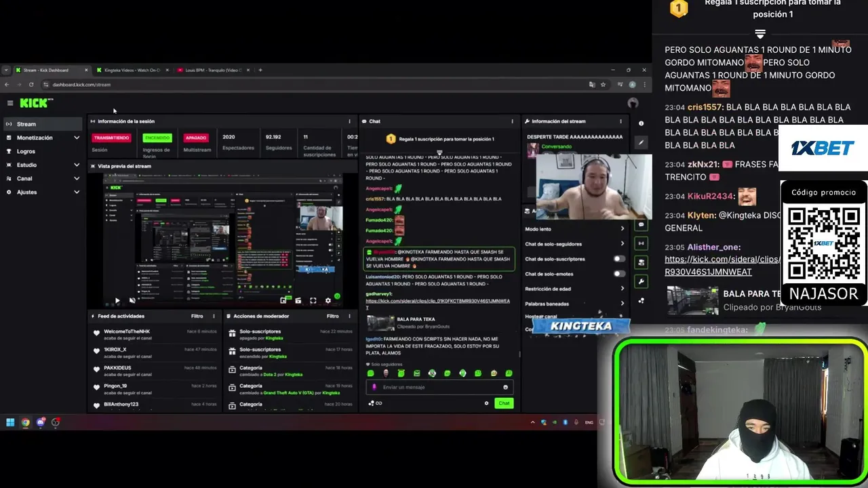Reload the dashboard page
Viewport: 868px width, 488px height.
coord(31,85)
